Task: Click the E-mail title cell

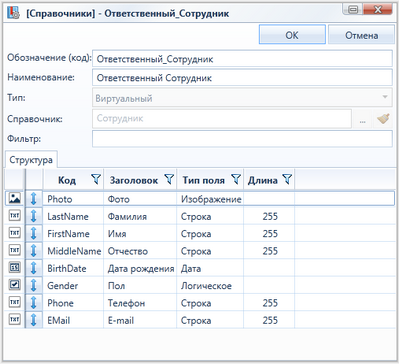Action: [x=140, y=320]
